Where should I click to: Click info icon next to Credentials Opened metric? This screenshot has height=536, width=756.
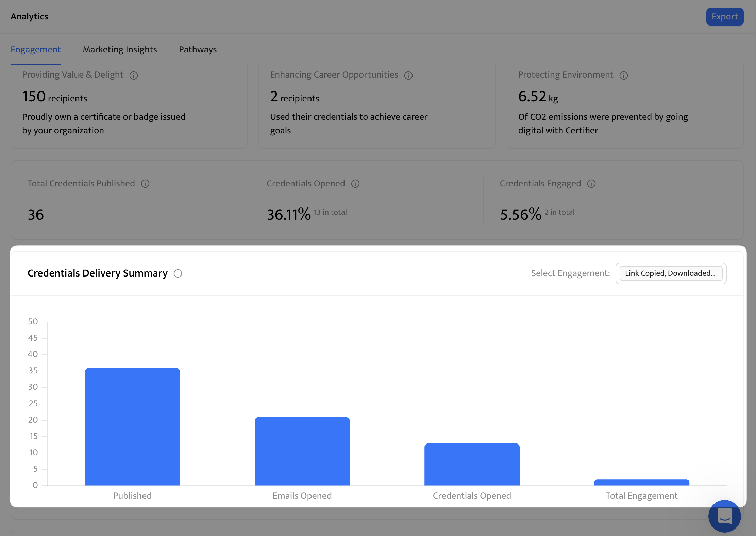click(355, 184)
